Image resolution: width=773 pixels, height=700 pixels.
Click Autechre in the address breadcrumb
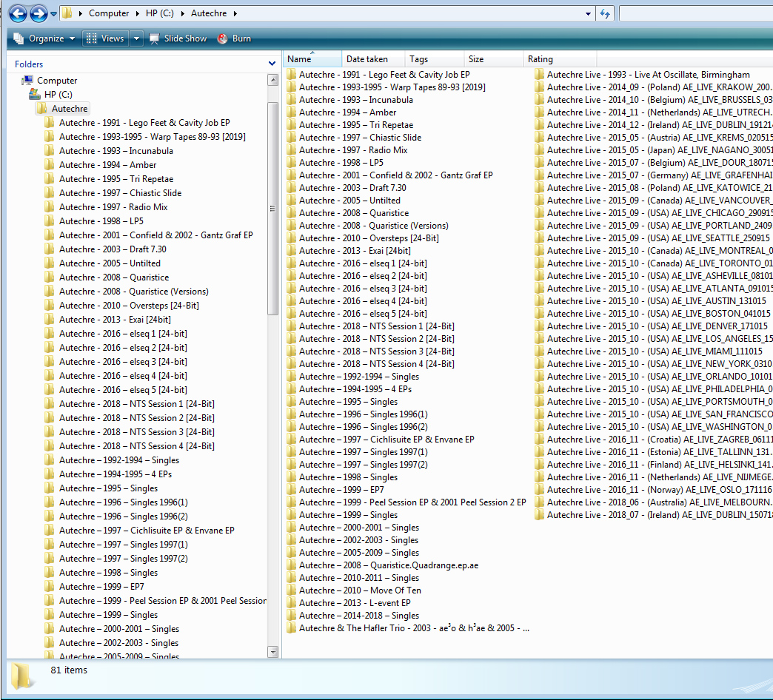[x=209, y=13]
